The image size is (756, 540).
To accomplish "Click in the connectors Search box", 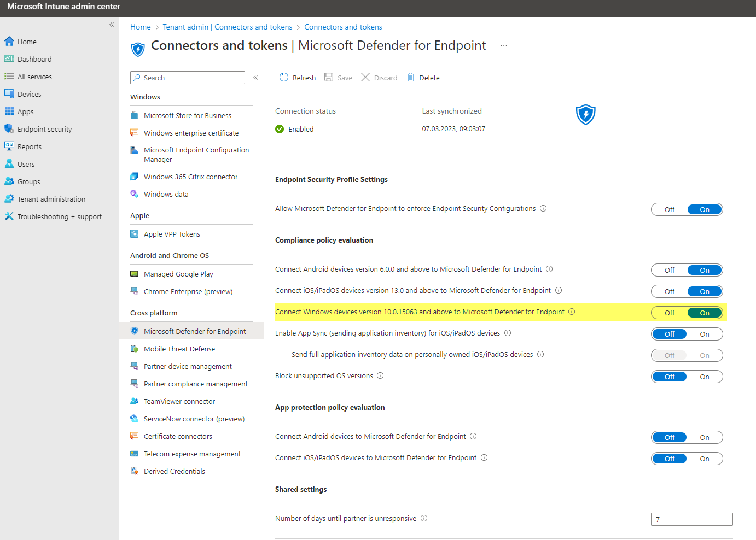I will (188, 78).
